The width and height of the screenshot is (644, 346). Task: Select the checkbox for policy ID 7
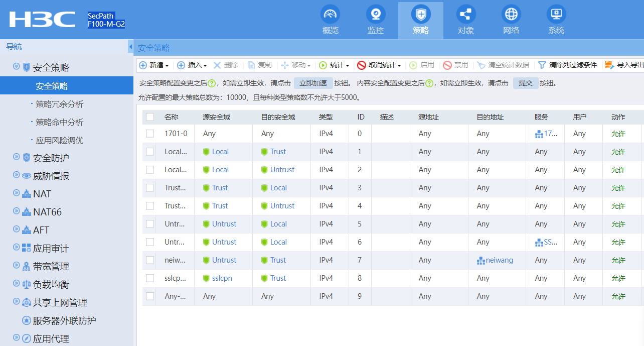[150, 260]
